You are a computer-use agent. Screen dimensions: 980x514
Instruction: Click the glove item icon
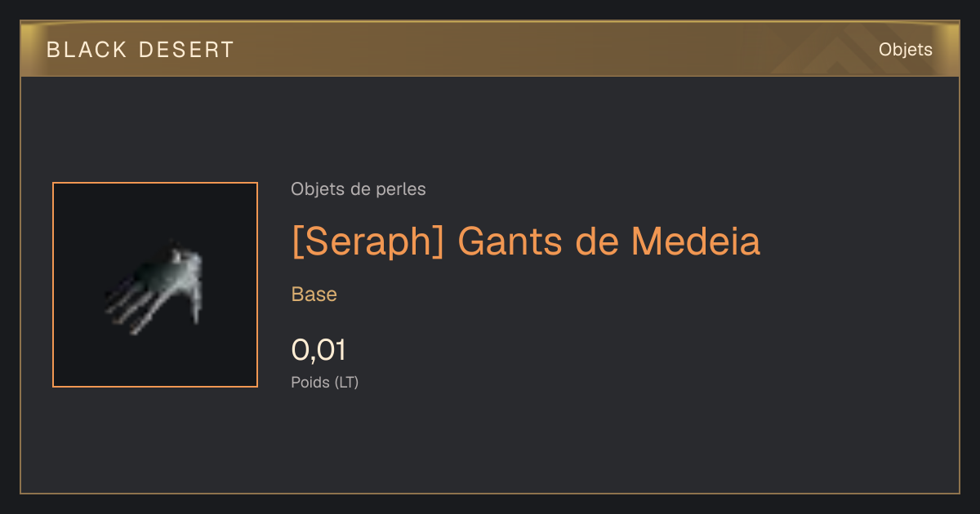pos(155,287)
